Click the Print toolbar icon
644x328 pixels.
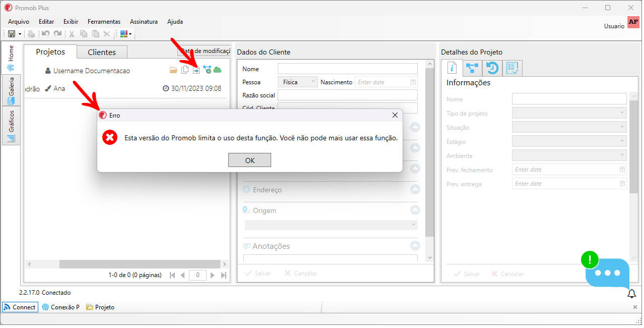tap(31, 34)
